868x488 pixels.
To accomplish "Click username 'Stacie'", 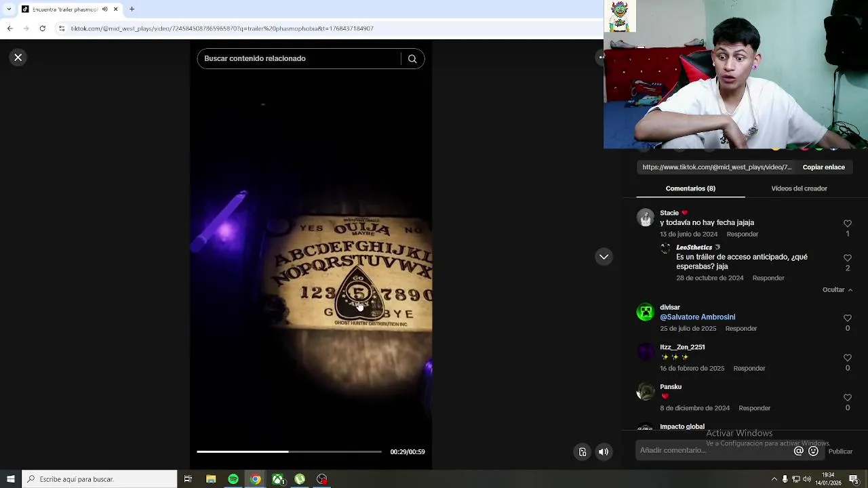I will coord(669,213).
